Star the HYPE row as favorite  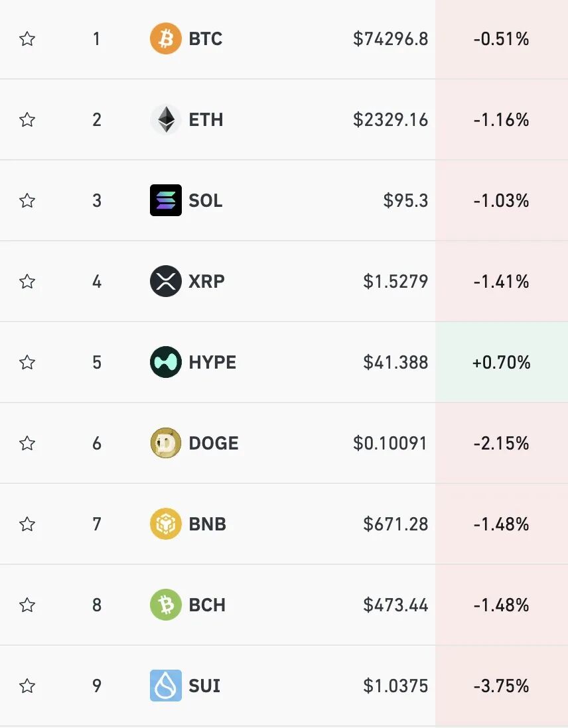pos(27,363)
